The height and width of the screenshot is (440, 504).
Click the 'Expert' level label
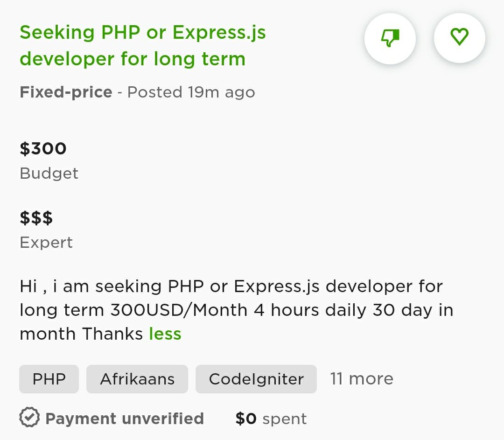(x=46, y=242)
